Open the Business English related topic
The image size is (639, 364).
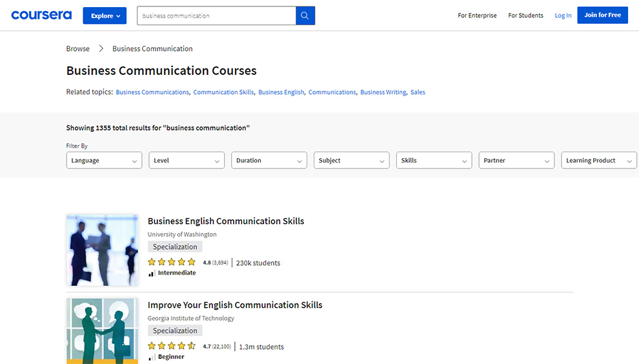pyautogui.click(x=281, y=92)
